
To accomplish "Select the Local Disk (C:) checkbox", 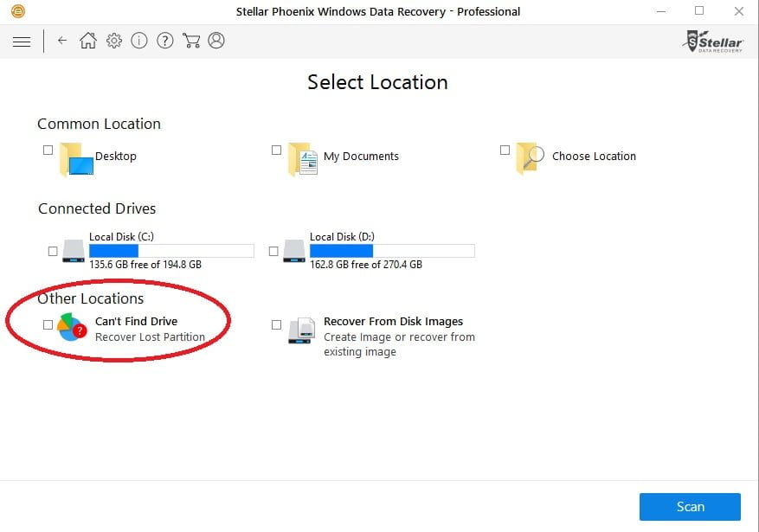I will point(53,251).
